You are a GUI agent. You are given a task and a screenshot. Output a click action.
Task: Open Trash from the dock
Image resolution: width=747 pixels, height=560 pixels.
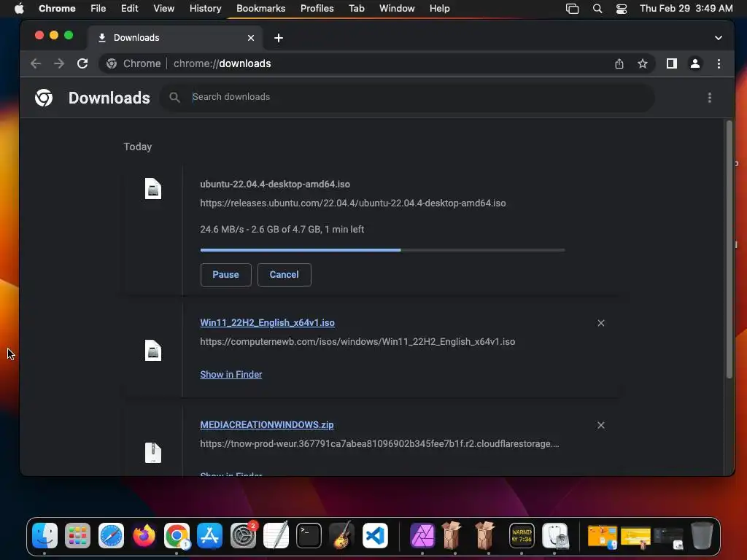coord(702,536)
